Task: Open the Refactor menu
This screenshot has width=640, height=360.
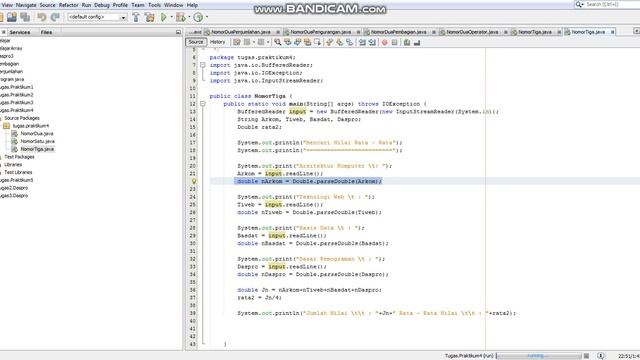Action: click(x=69, y=5)
